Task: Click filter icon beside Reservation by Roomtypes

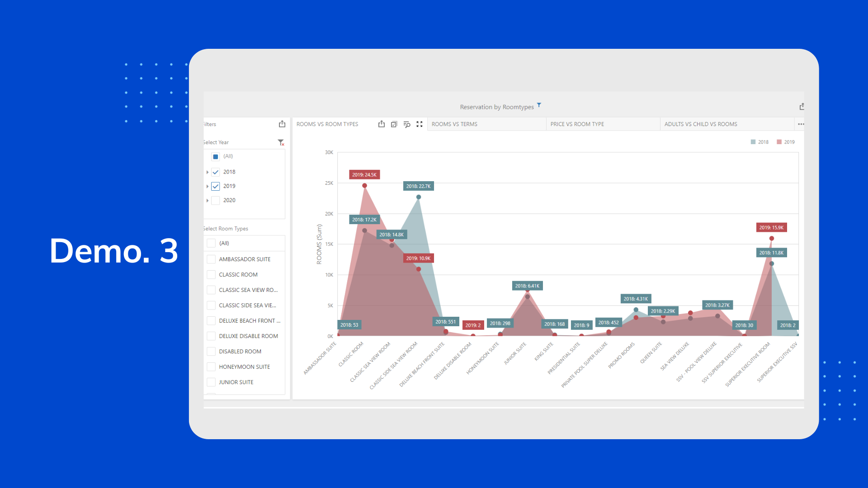Action: 539,105
